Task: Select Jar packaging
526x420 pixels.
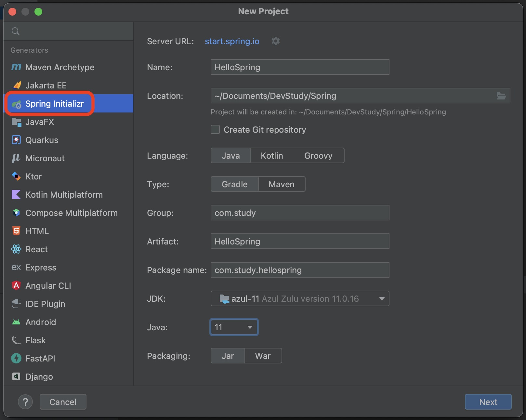Action: [x=228, y=356]
